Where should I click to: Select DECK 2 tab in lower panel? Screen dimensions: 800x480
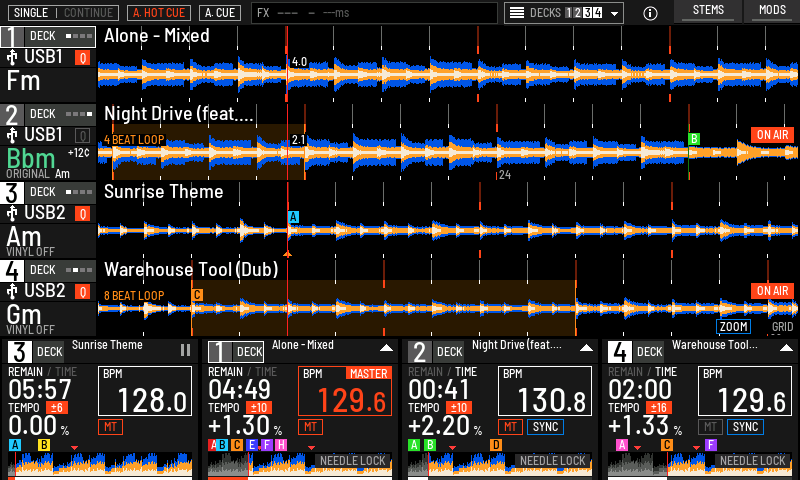click(x=436, y=351)
